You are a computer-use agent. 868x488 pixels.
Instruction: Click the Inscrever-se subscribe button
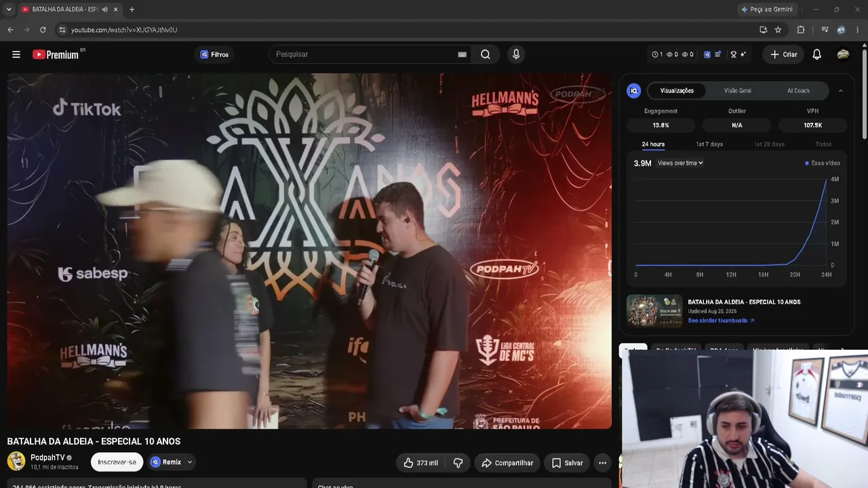click(x=117, y=462)
